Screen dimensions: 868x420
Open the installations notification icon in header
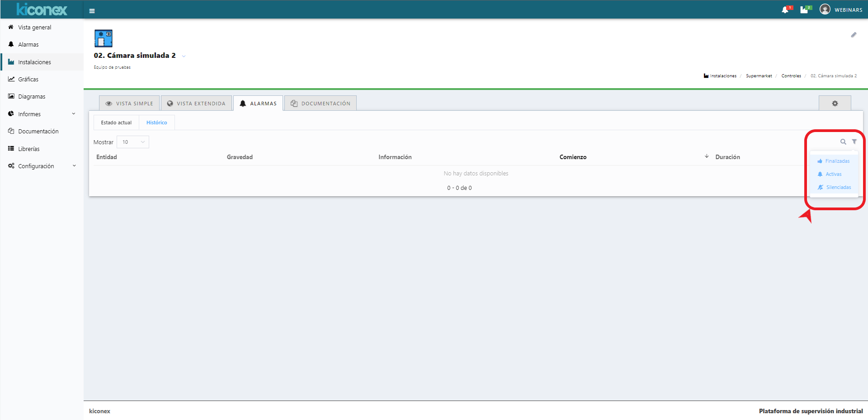[804, 10]
